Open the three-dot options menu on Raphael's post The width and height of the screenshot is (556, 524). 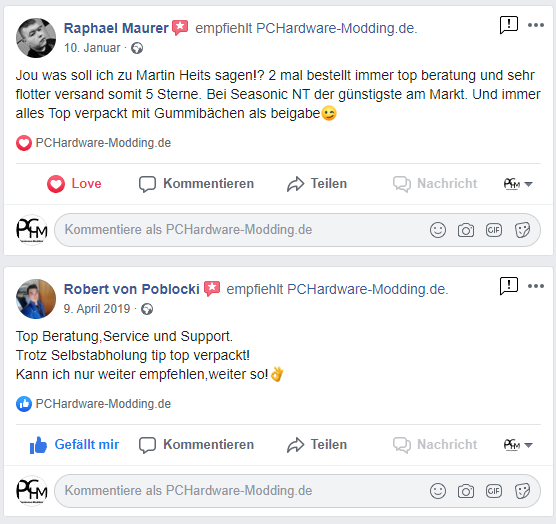point(536,25)
